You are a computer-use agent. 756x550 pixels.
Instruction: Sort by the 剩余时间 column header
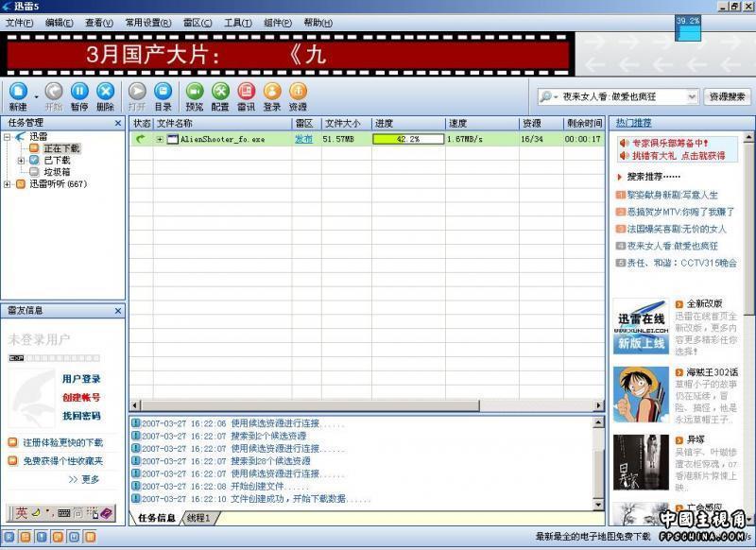coord(584,124)
